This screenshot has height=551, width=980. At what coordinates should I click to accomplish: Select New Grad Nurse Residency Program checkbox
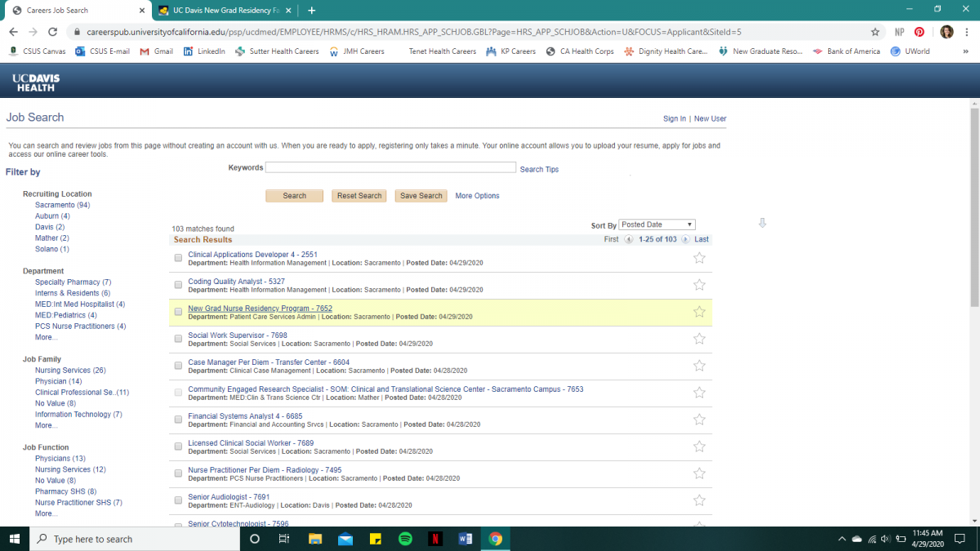(179, 312)
